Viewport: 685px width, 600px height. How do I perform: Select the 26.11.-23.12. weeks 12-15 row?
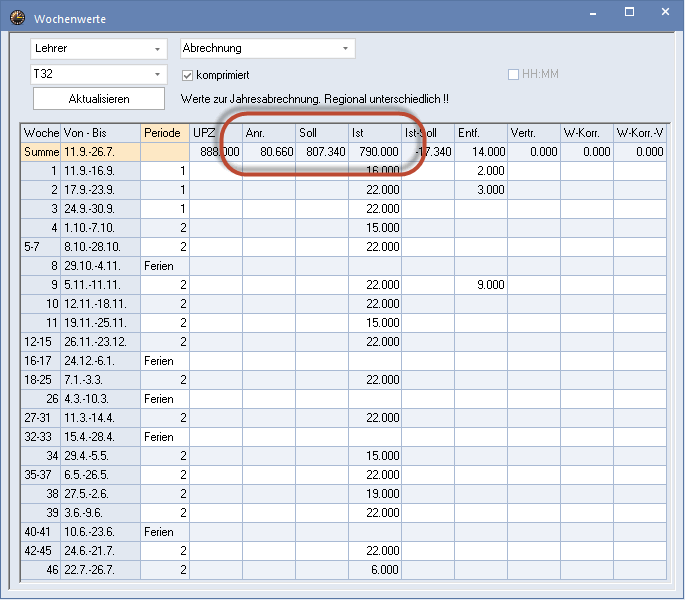343,342
